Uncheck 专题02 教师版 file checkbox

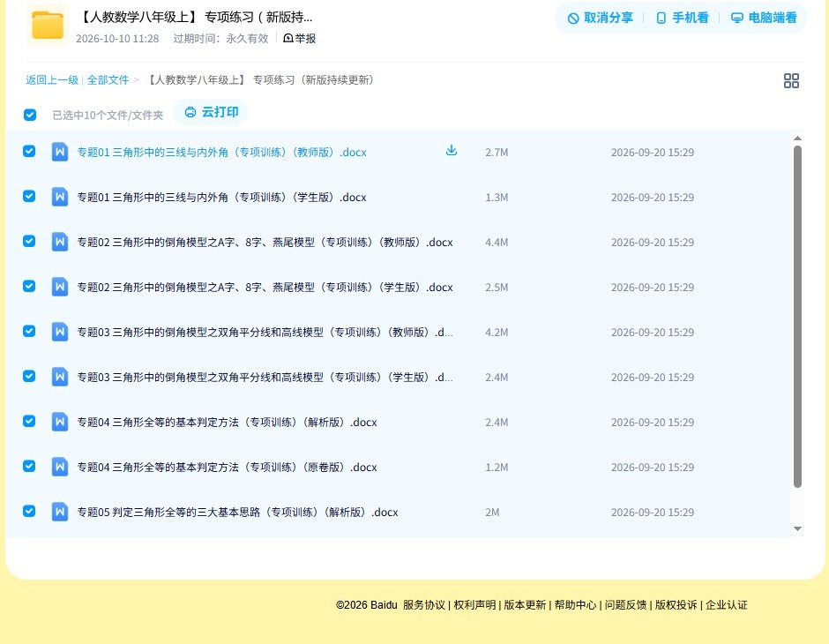29,241
